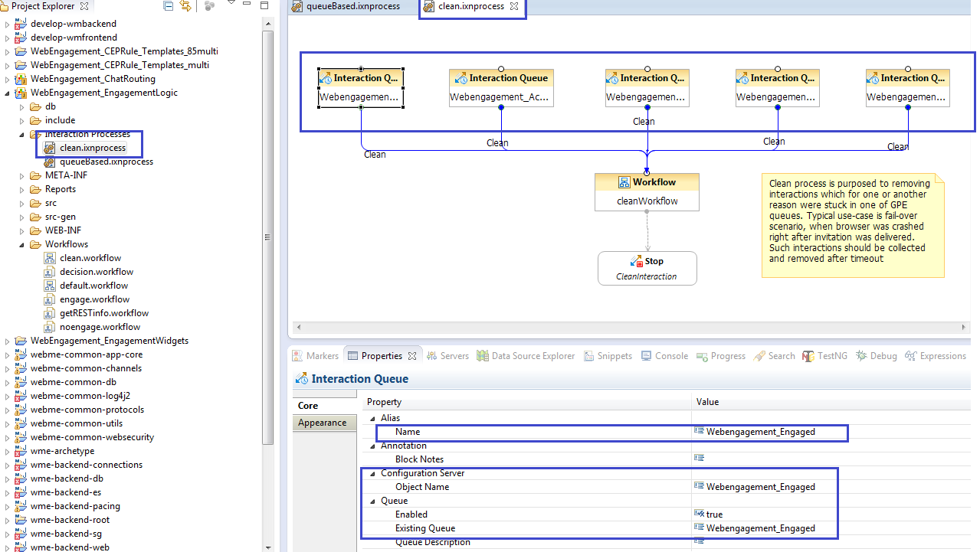The height and width of the screenshot is (552, 980).
Task: Click the Expressions tab icon
Action: tap(911, 356)
